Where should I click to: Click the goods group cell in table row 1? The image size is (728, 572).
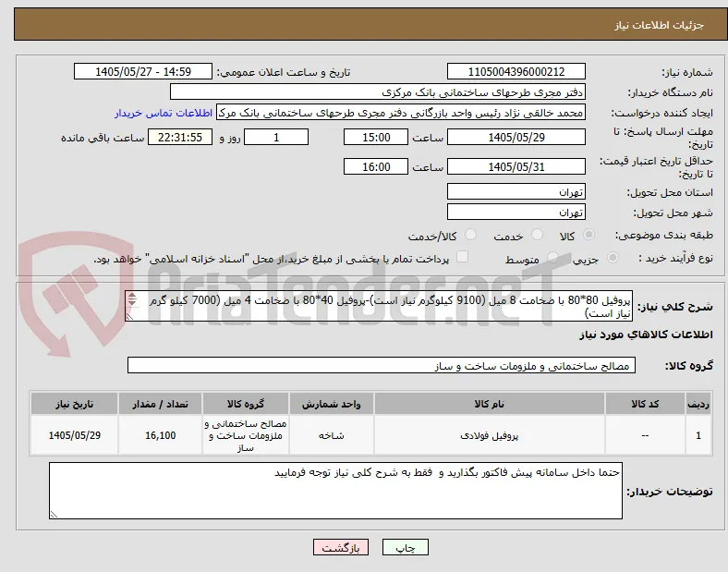pos(246,435)
